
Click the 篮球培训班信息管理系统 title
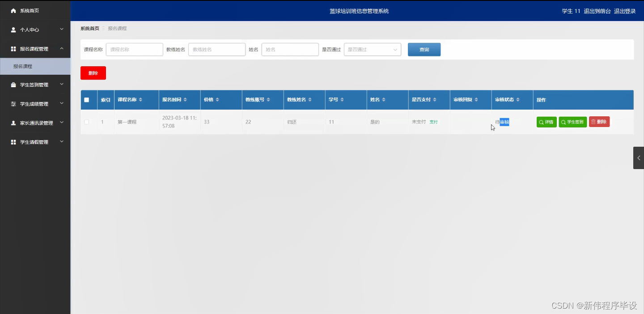[x=359, y=11]
